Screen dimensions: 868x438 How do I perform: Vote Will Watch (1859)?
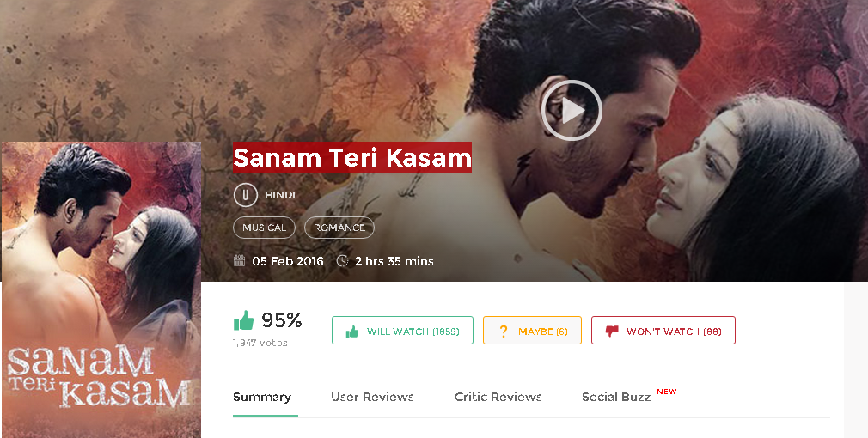[x=402, y=330]
